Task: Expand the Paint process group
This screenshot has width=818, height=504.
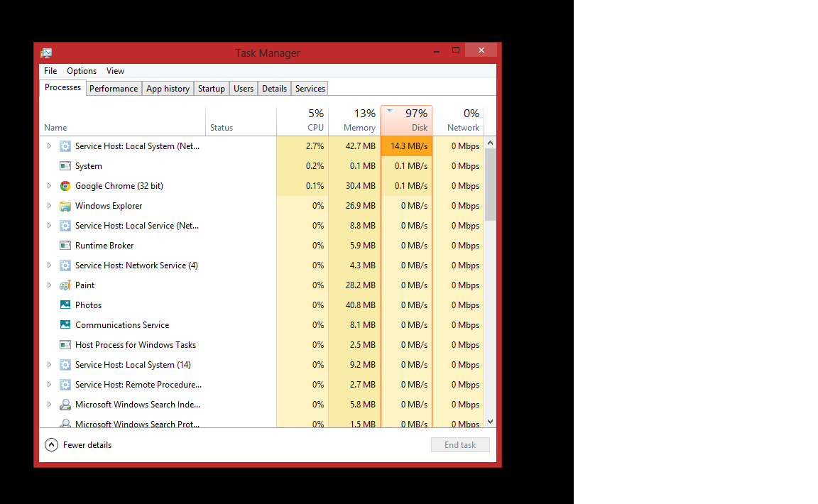Action: pyautogui.click(x=49, y=285)
